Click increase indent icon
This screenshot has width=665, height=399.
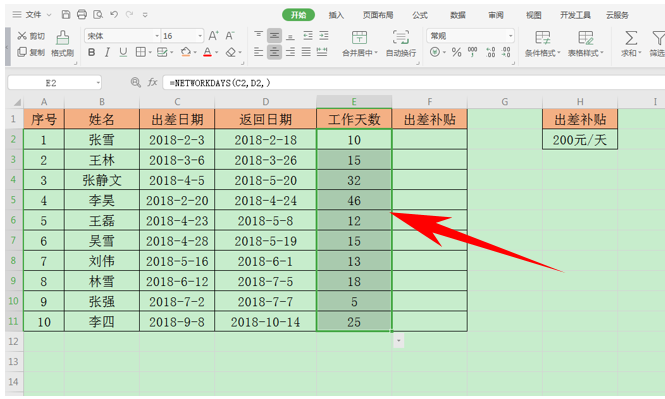(x=324, y=36)
